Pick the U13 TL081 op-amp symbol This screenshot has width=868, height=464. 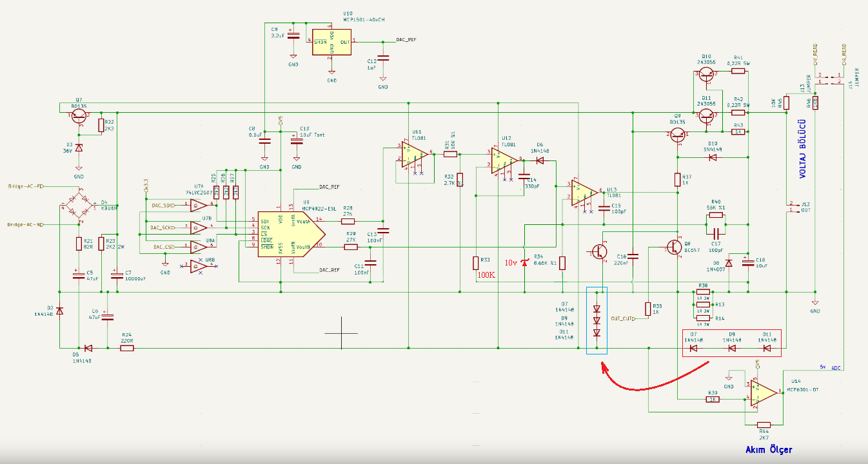pyautogui.click(x=585, y=192)
